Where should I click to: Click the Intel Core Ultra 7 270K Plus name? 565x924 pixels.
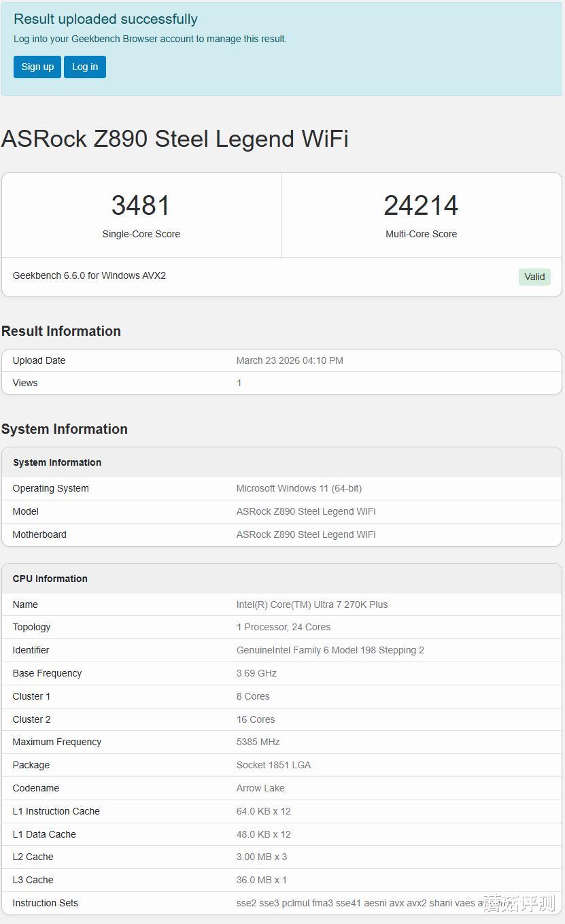312,604
